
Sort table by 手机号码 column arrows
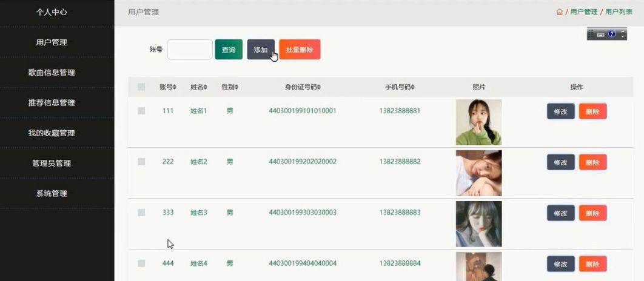pos(413,87)
